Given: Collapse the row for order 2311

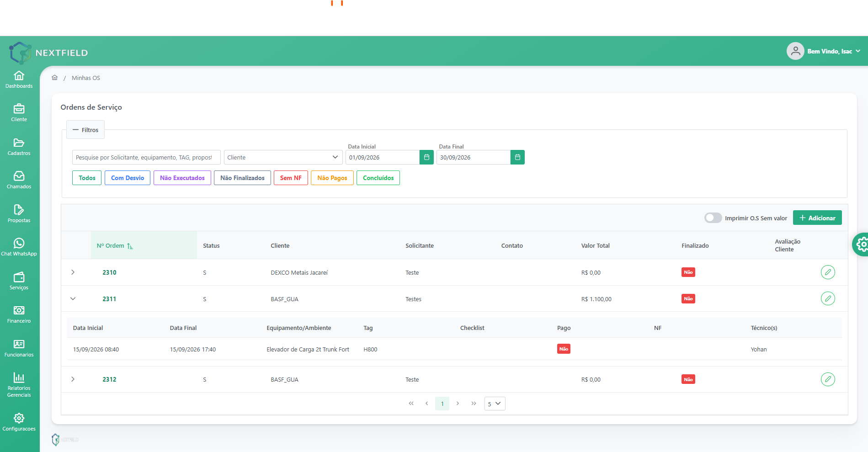Looking at the screenshot, I should point(73,299).
